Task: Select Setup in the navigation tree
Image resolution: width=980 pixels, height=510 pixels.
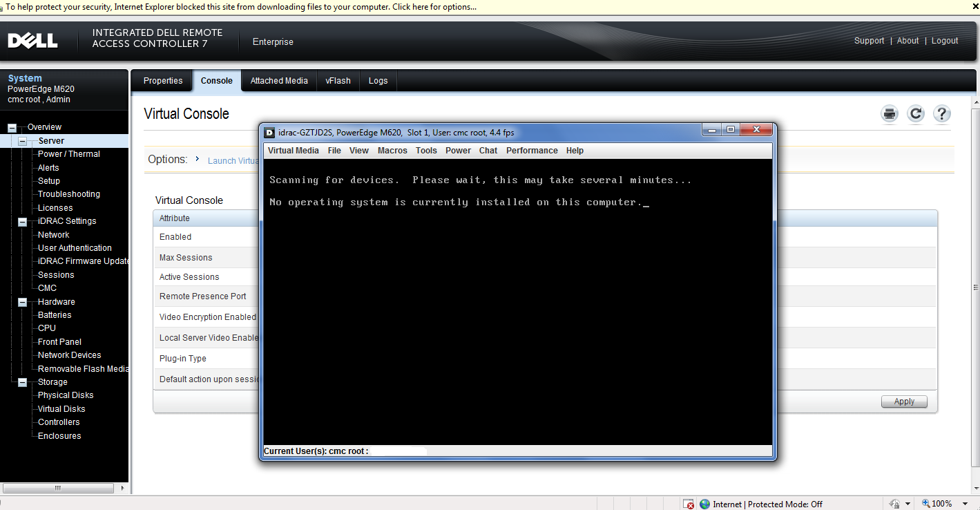Action: (x=49, y=181)
